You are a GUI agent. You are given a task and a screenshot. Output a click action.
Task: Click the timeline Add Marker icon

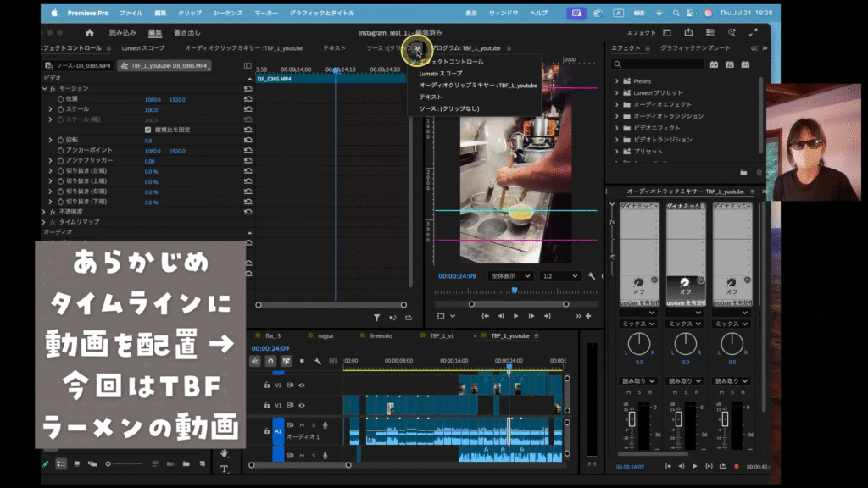coord(302,361)
